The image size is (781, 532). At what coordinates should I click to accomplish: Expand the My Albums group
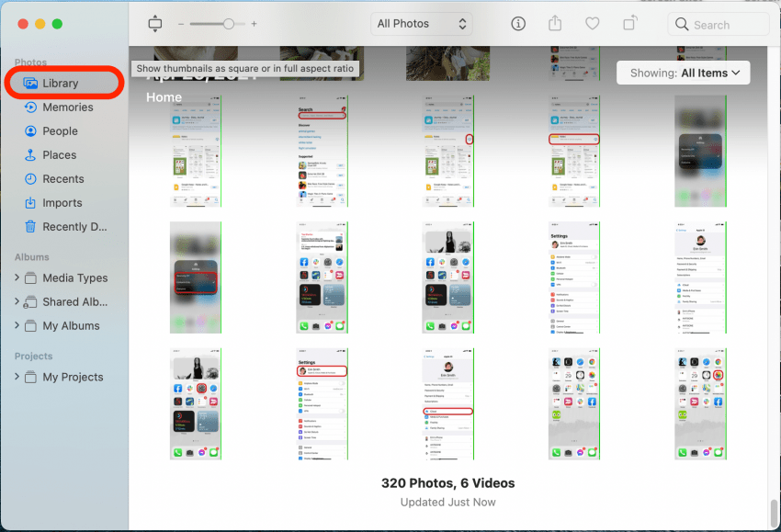17,325
